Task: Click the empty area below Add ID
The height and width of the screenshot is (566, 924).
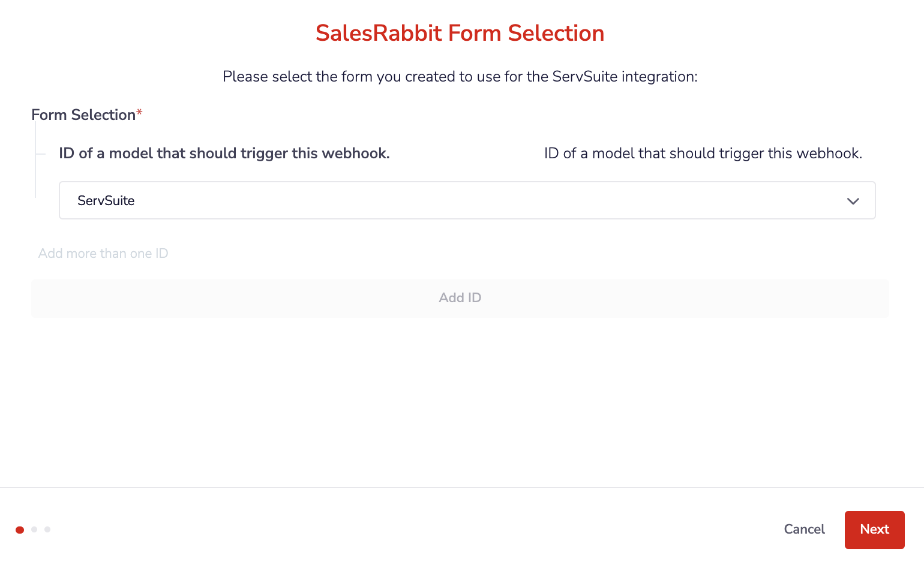Action: tap(460, 402)
